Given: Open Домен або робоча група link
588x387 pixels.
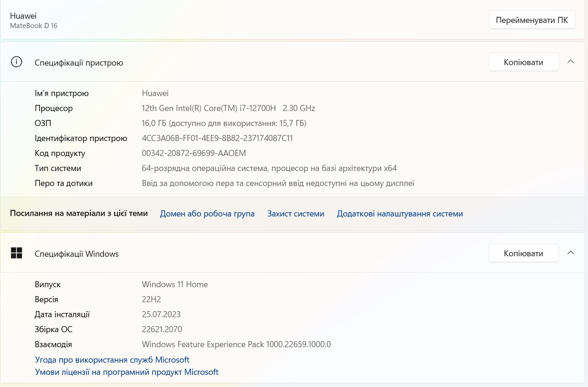Looking at the screenshot, I should coord(207,214).
